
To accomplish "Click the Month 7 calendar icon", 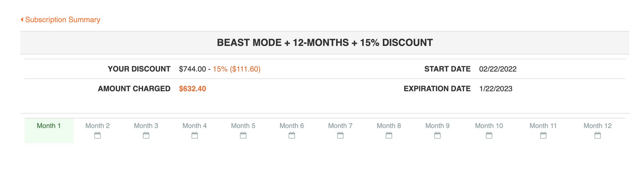I will [340, 135].
